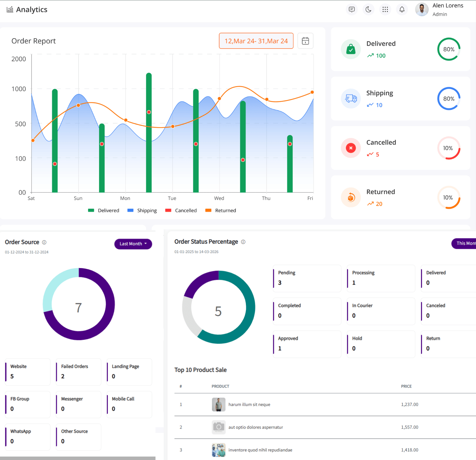
Task: Click the Shipping truck icon
Action: 351,98
